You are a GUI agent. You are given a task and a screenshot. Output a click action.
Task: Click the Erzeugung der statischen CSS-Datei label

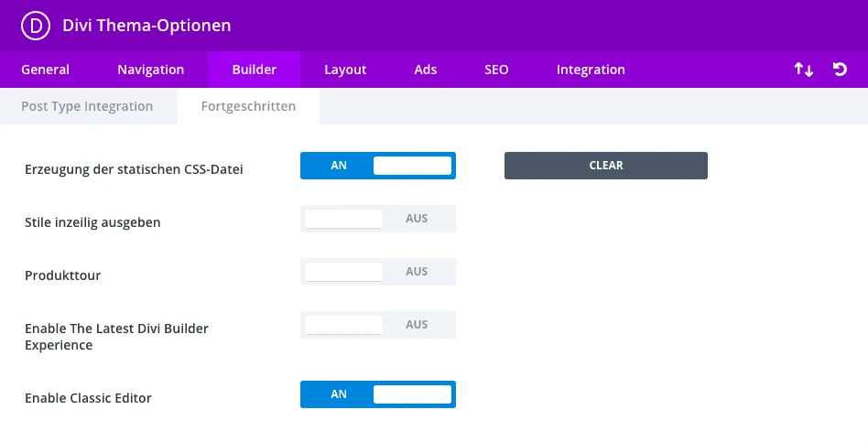[x=134, y=169]
